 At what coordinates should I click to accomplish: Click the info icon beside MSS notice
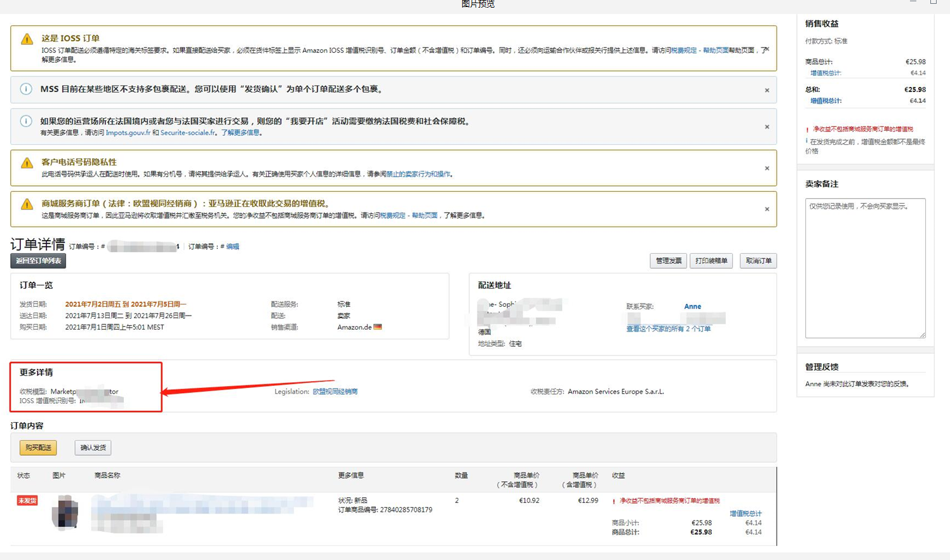pos(26,89)
